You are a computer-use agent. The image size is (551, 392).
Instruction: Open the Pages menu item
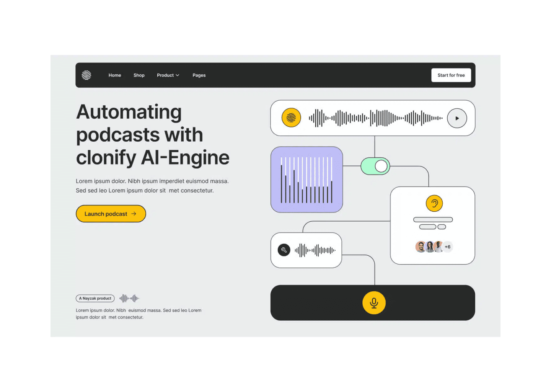point(199,75)
